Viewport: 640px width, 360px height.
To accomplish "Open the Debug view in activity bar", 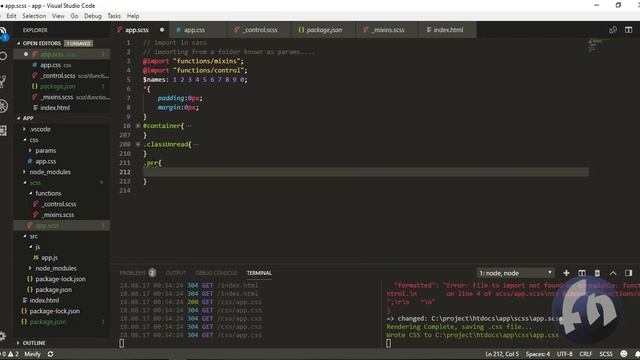I will click(x=3, y=106).
